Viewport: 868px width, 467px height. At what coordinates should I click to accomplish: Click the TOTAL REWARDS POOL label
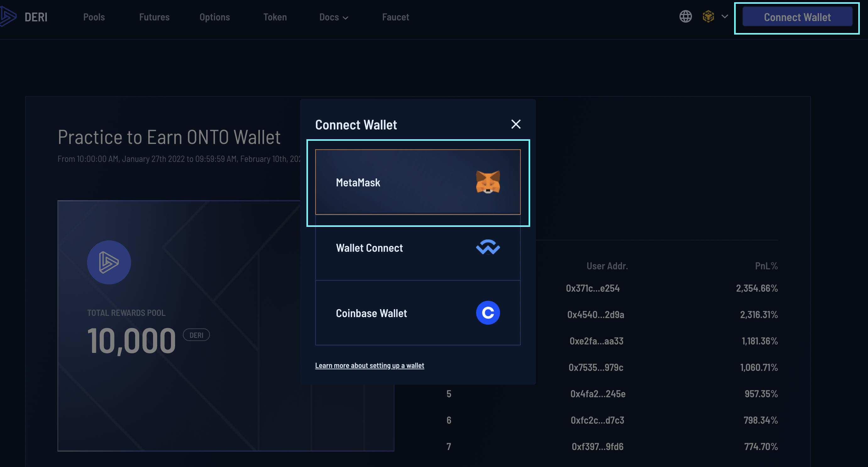(x=126, y=313)
